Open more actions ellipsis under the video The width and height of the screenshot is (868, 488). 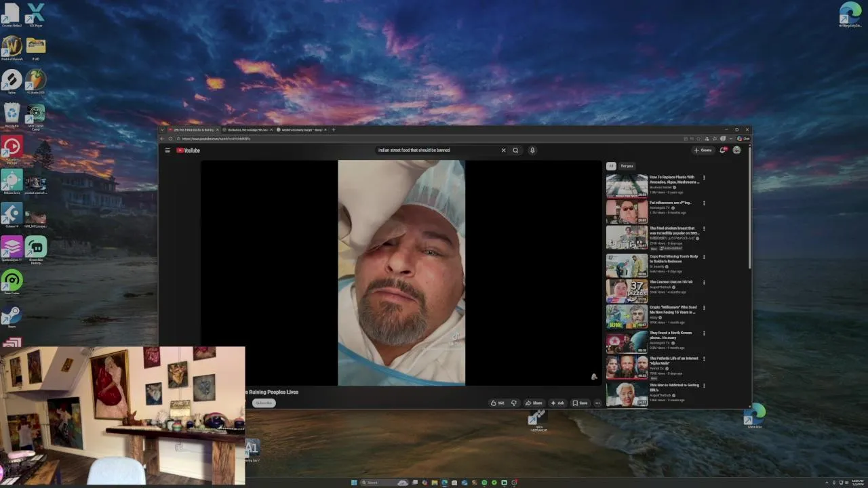point(597,403)
